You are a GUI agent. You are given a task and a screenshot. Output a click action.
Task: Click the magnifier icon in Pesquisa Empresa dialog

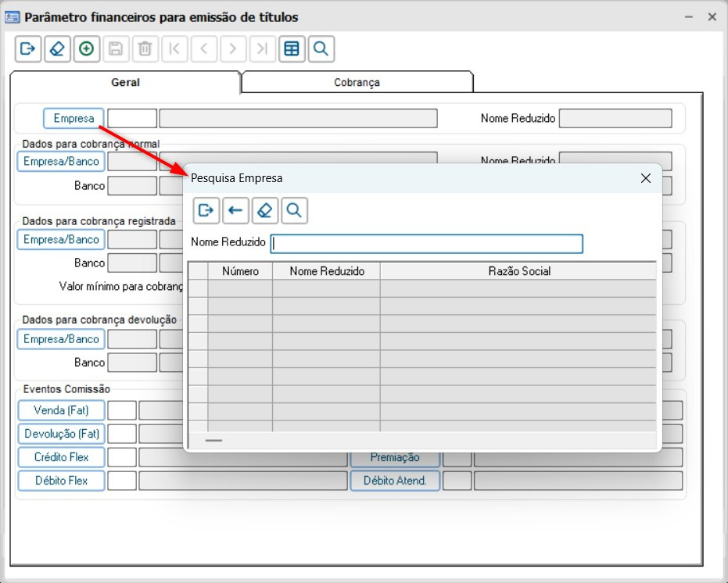[x=294, y=211]
